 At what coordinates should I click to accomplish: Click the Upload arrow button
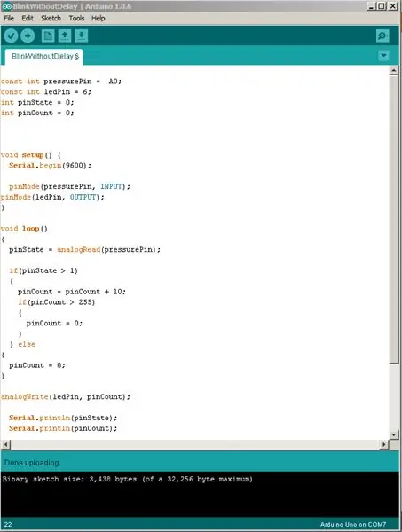coord(28,35)
